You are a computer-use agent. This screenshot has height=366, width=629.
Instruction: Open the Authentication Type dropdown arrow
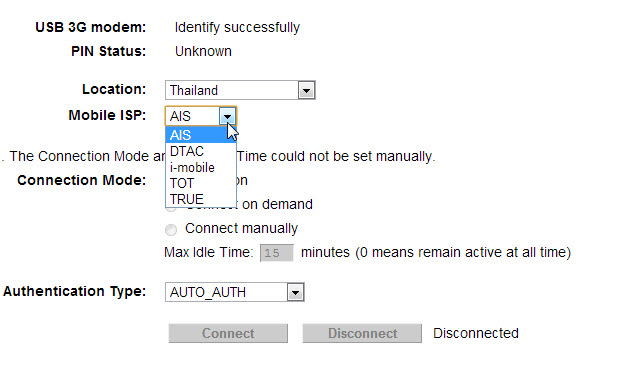296,292
